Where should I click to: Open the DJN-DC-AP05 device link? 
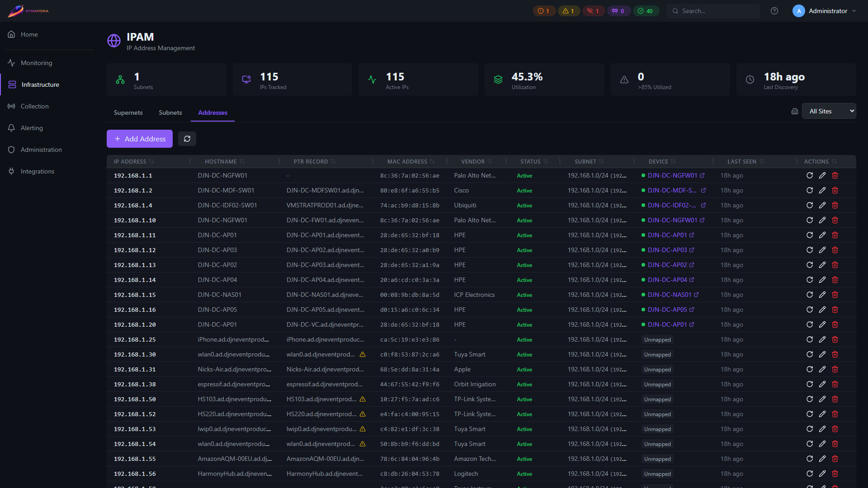click(x=667, y=310)
